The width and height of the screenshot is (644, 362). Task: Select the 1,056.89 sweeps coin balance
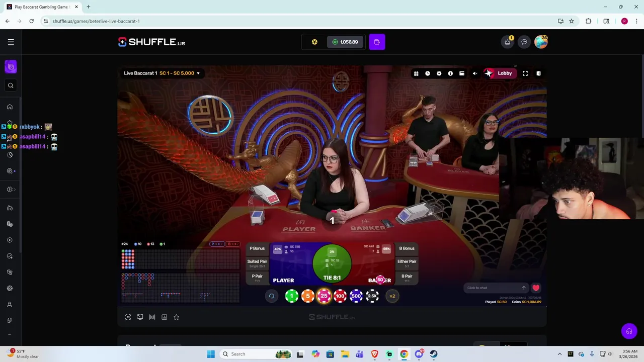(345, 42)
